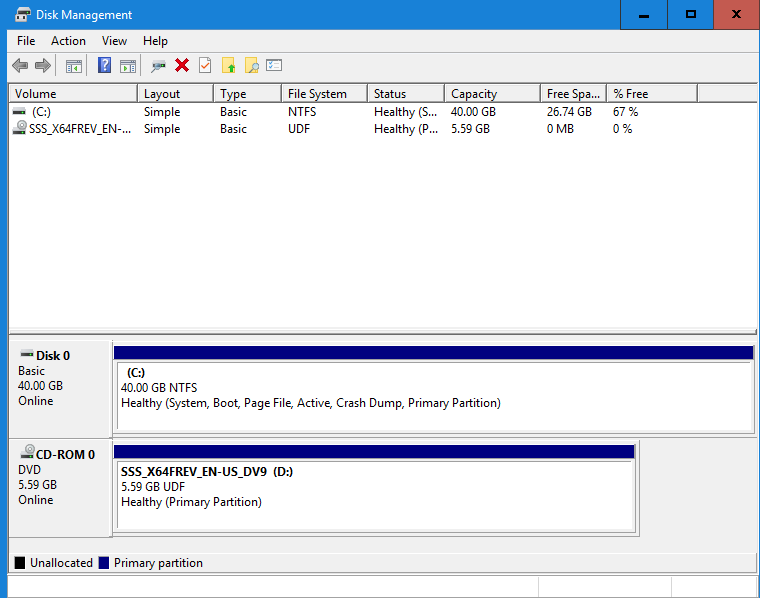Sort by the Free Space column header
Viewport: 760px width, 598px height.
coord(574,94)
